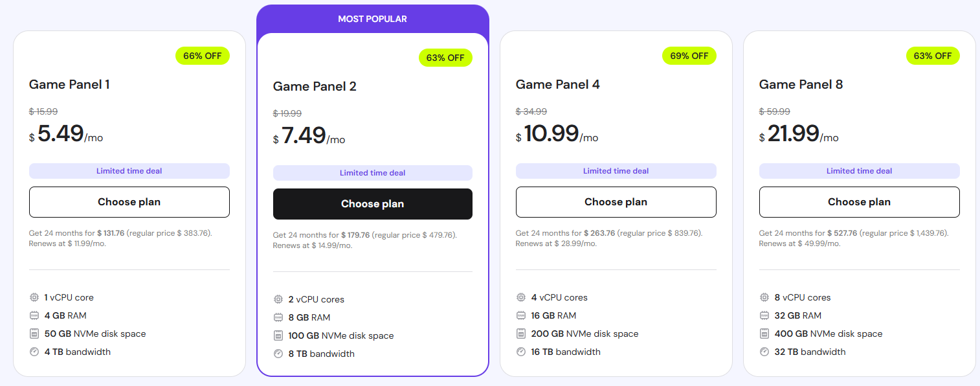Click Limited time deal label in Game Panel 1
The image size is (980, 386).
[x=129, y=171]
